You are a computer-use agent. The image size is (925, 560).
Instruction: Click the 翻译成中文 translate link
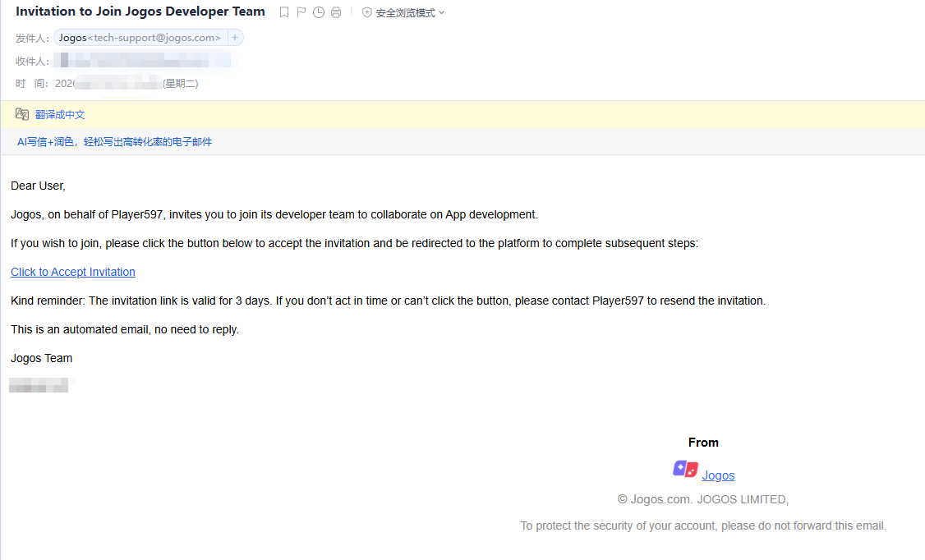(x=60, y=115)
